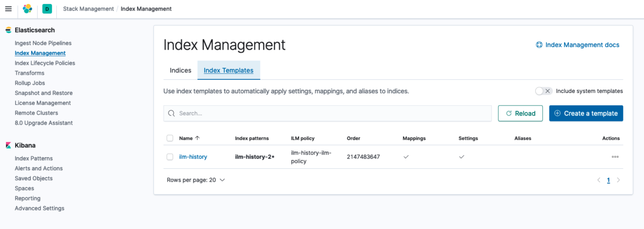Open the green D space avatar
The width and height of the screenshot is (644, 229).
point(47,9)
